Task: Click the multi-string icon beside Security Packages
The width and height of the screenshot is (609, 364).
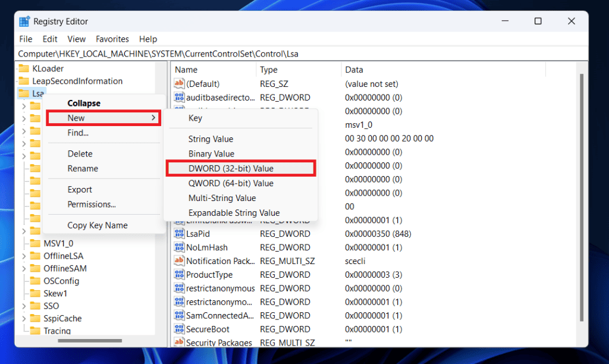Action: pyautogui.click(x=179, y=343)
